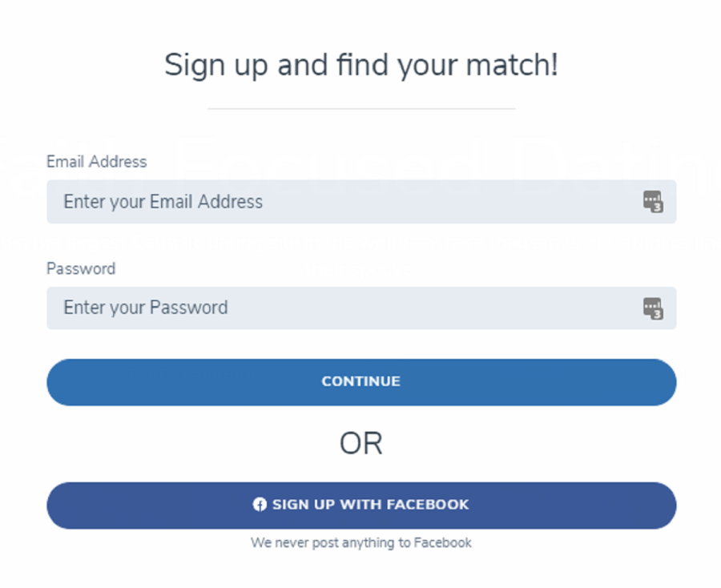The image size is (721, 588).
Task: Click the CONTINUE label on the blue button
Action: point(360,381)
